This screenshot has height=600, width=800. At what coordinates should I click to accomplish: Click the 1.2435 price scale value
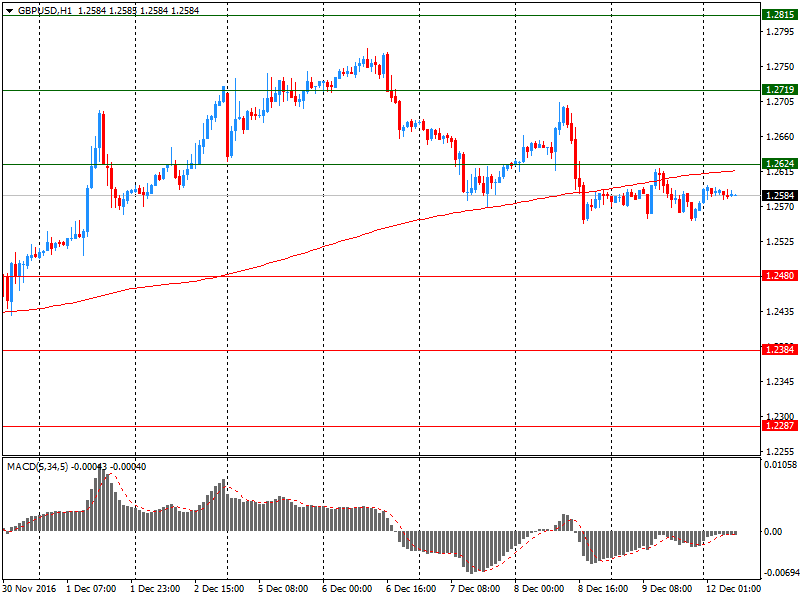click(780, 312)
